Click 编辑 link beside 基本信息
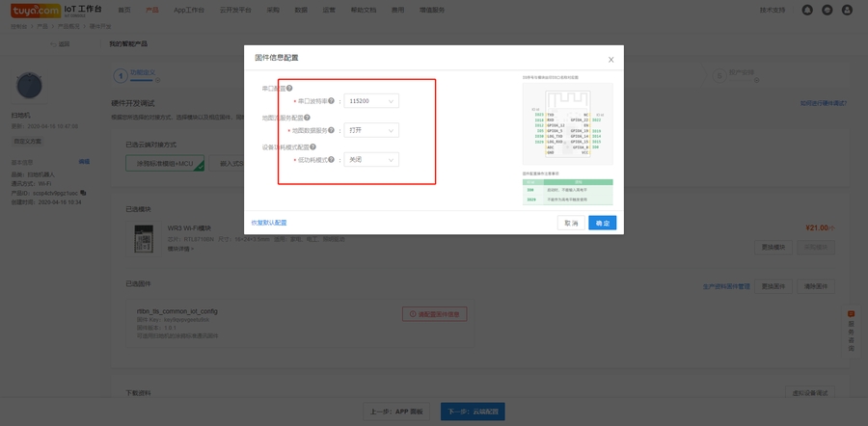 (x=84, y=162)
